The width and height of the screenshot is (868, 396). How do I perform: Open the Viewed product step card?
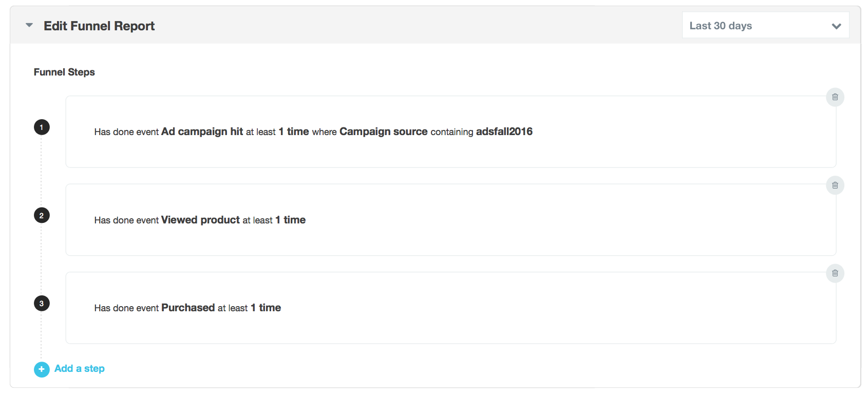tap(450, 220)
